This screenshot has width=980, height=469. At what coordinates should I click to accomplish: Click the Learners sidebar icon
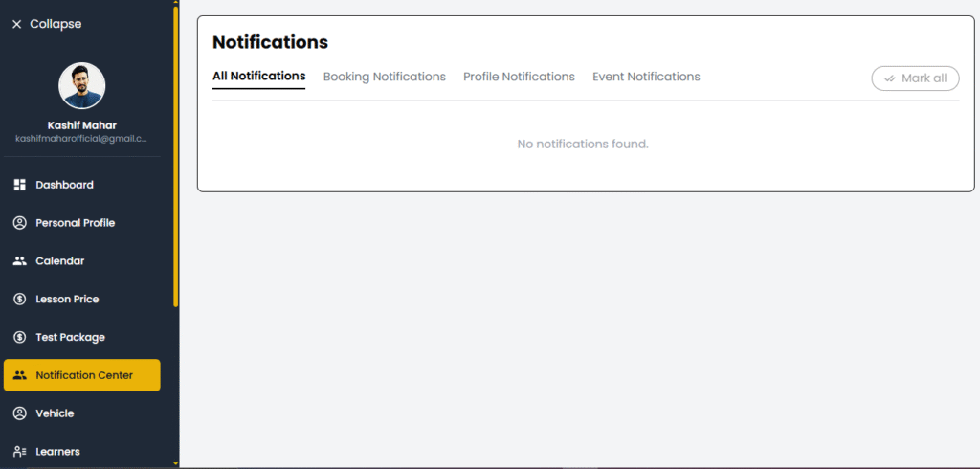(x=19, y=452)
